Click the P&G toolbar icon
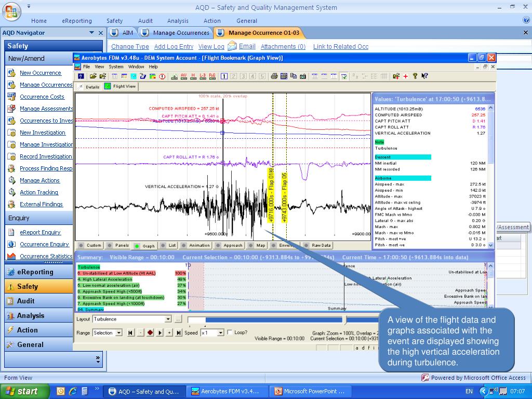Viewport: 532px width, 399px height. [212, 76]
